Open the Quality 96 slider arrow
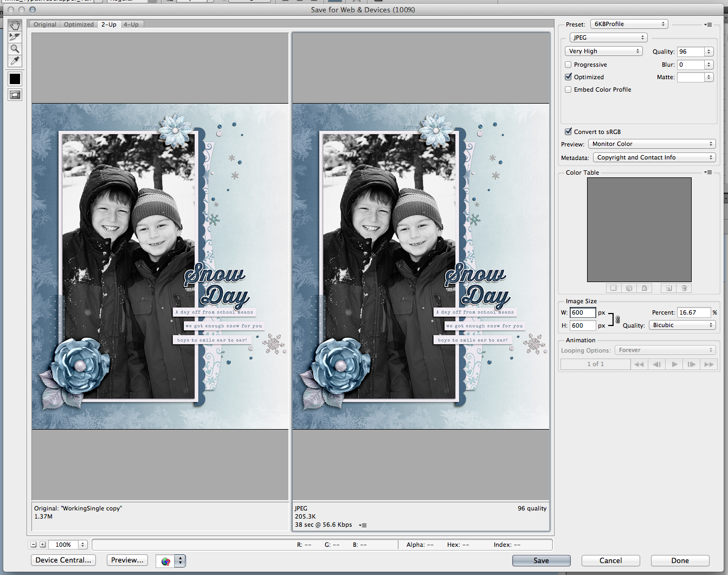 click(x=708, y=52)
